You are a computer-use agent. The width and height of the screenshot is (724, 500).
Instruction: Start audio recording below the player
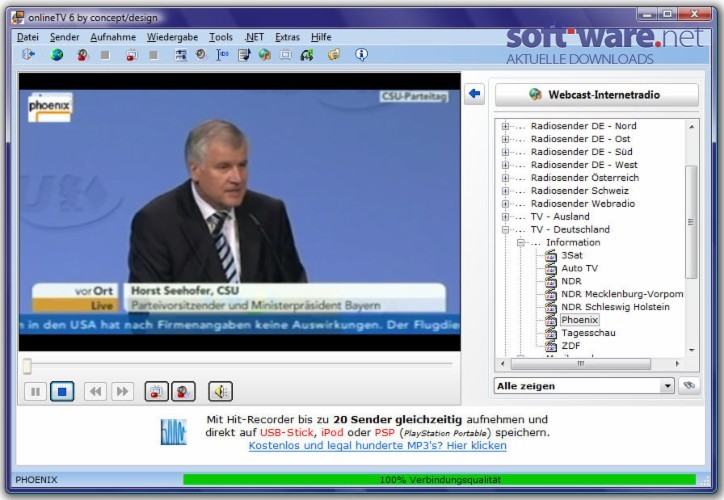(183, 392)
